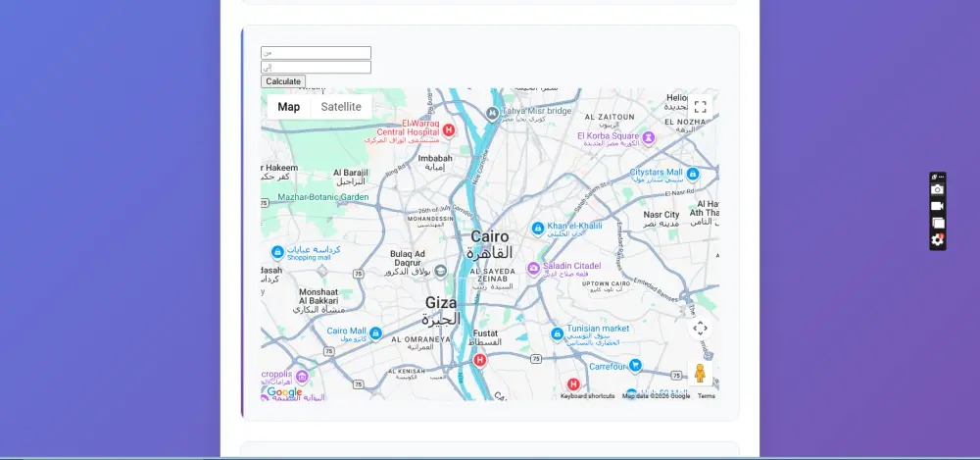Click the screenshot camera icon in side toolbar
Screen dimensions: 980x460
point(937,189)
